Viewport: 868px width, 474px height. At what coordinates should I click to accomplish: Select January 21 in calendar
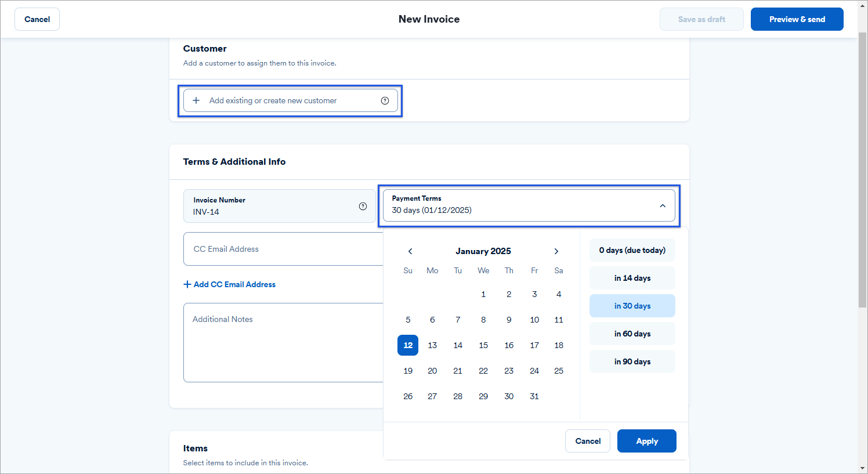click(x=458, y=371)
